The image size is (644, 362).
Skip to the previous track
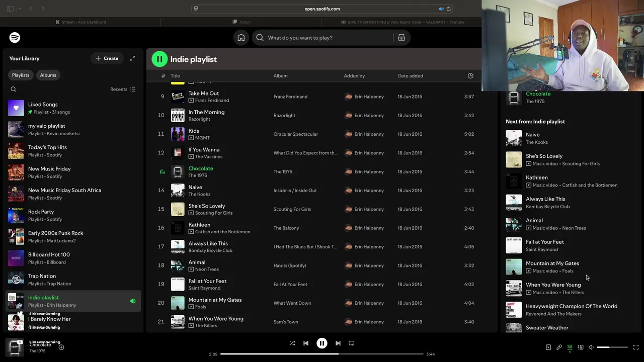(x=306, y=343)
